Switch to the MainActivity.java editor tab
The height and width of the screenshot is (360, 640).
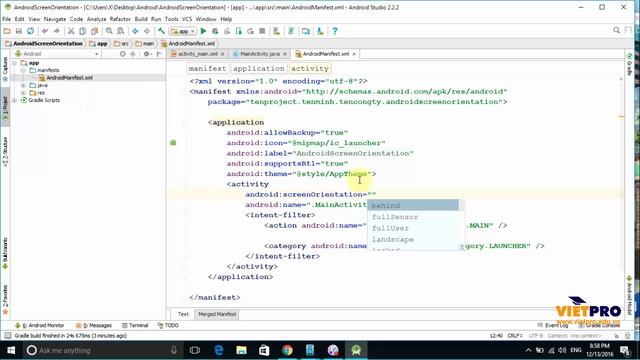coord(259,54)
